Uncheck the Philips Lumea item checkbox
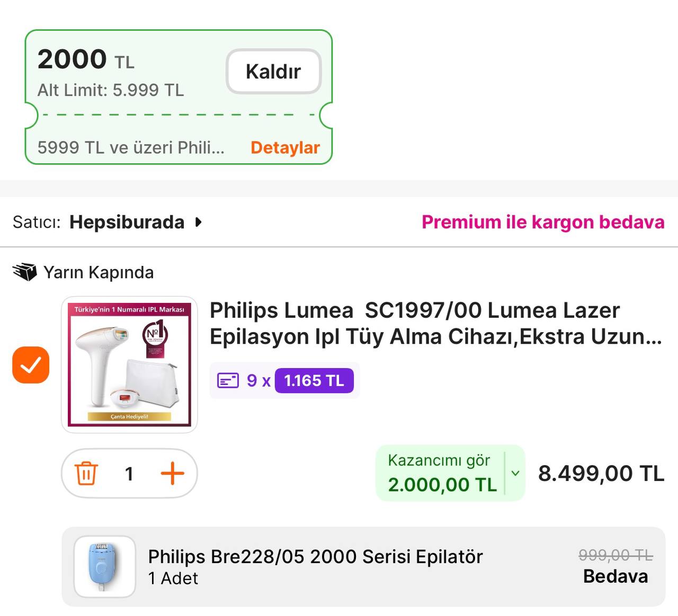The height and width of the screenshot is (616, 678). click(x=31, y=365)
